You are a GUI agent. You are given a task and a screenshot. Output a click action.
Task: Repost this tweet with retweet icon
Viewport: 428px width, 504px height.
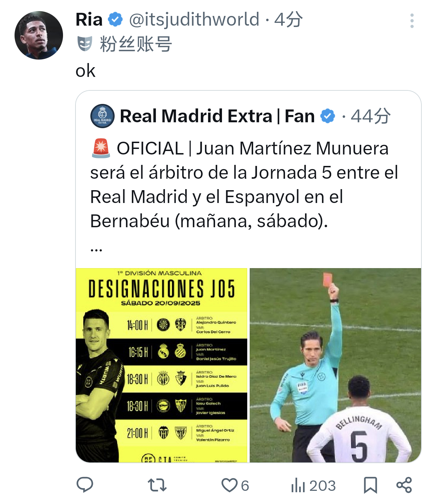point(157,485)
